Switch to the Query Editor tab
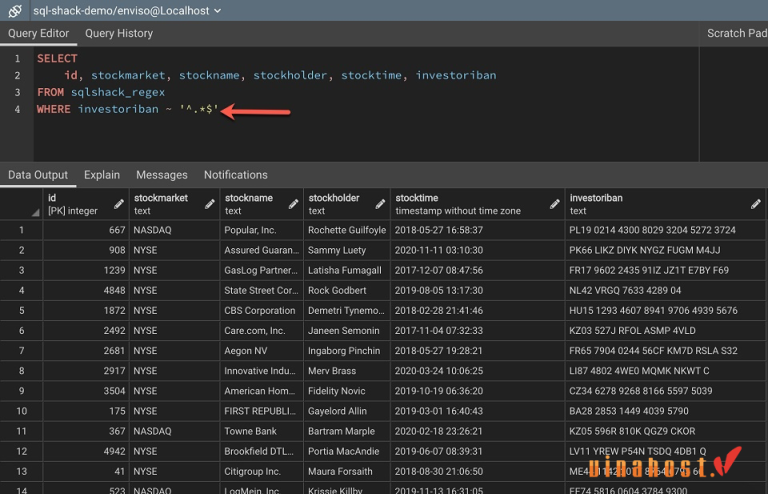The image size is (768, 494). pos(39,33)
